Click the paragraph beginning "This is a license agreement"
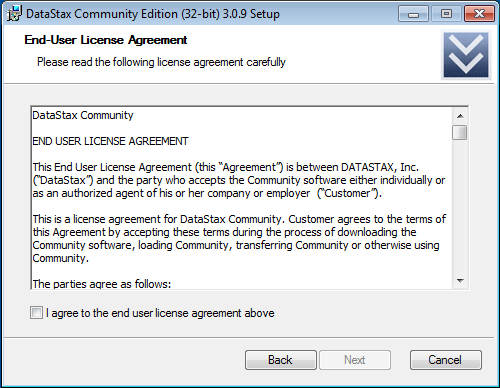Screen dimensions: 500x388 point(239,239)
